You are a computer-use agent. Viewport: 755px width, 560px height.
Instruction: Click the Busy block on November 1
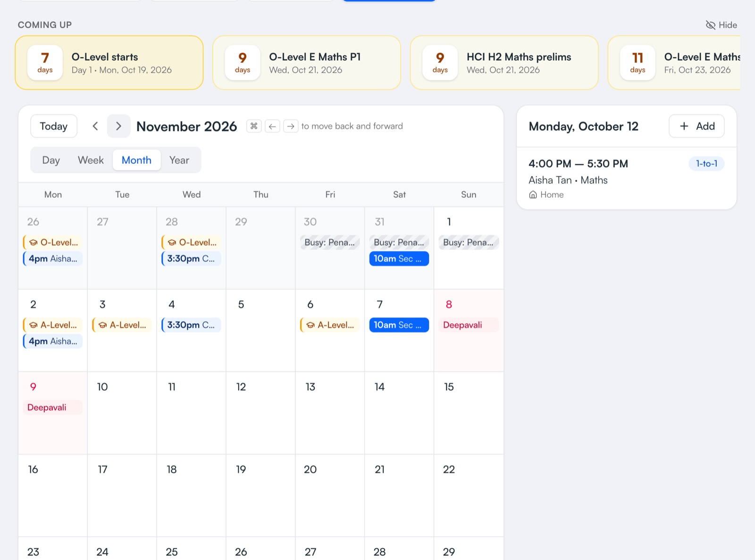coord(469,242)
